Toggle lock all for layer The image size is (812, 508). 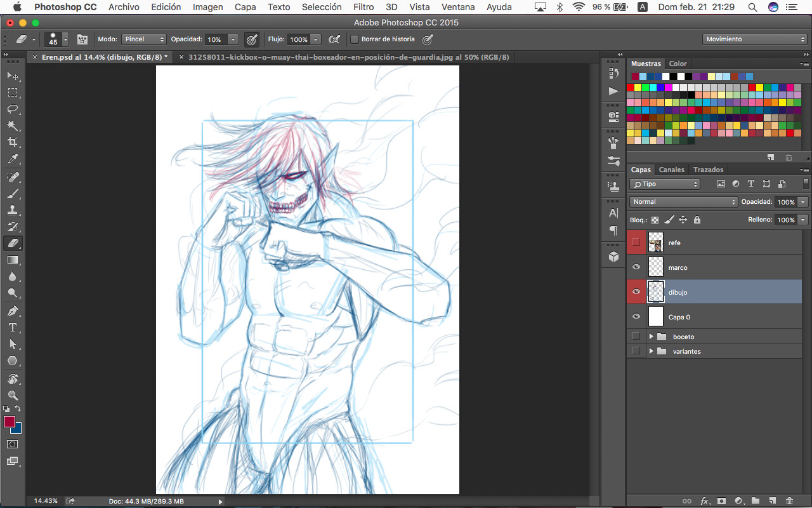click(697, 220)
